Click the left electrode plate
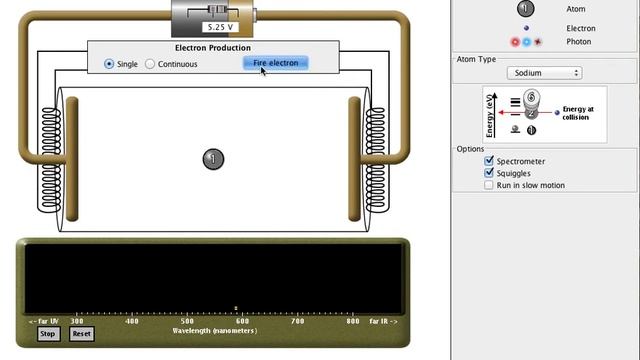Screen dimensions: 640x360 72,159
